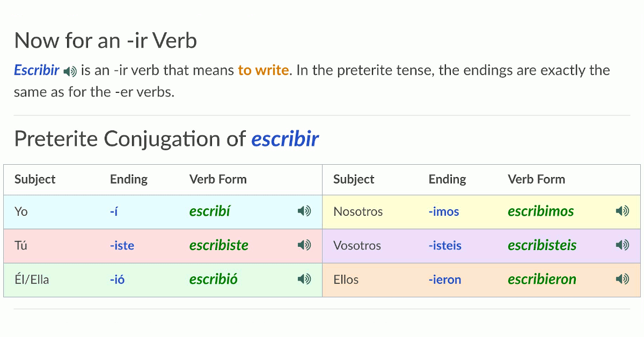The image size is (644, 337).
Task: Click the orange 'to write' link
Action: point(262,70)
